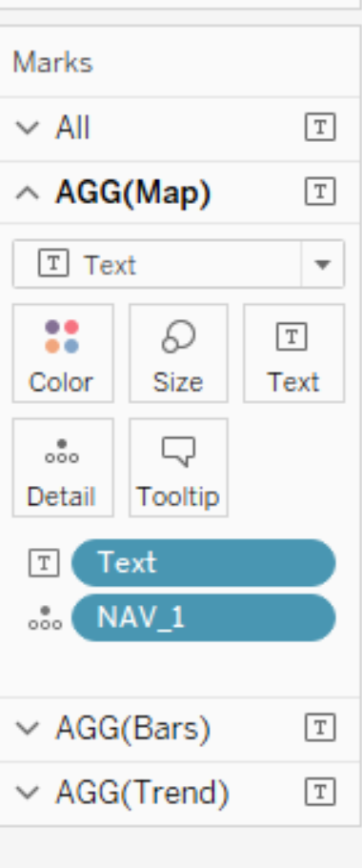Open the Text marks card button
The height and width of the screenshot is (868, 362).
pos(294,353)
